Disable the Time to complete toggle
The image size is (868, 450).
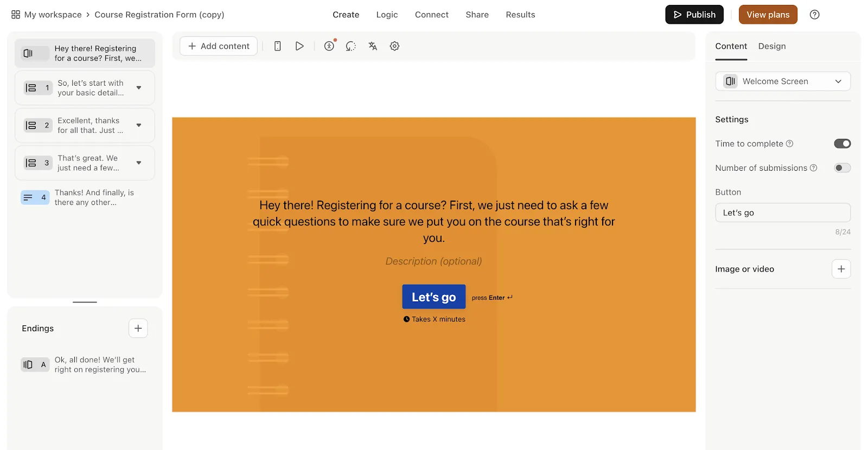pyautogui.click(x=842, y=144)
